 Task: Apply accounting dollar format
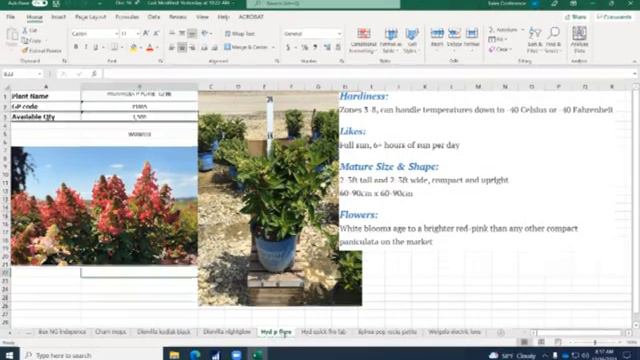(288, 48)
